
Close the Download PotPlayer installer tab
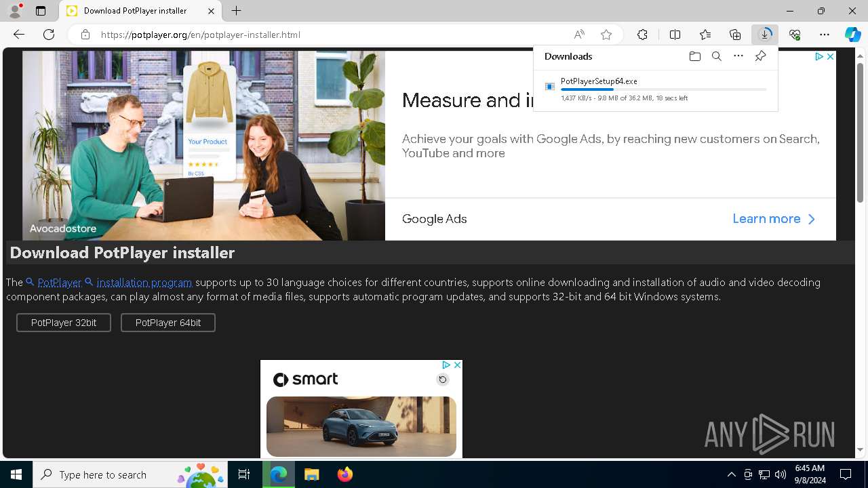click(x=211, y=11)
